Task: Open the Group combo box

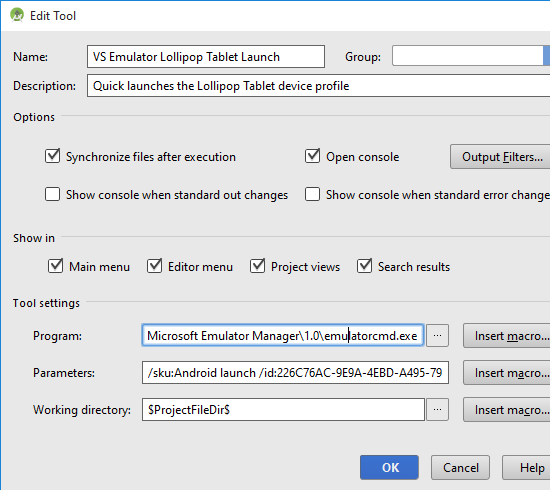Action: tap(471, 55)
